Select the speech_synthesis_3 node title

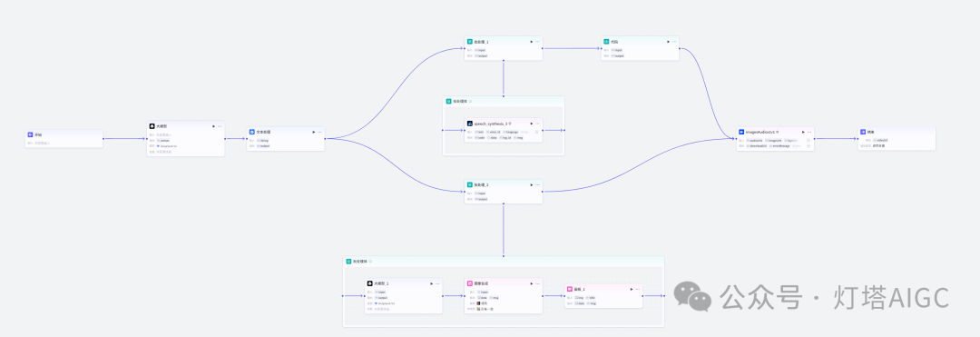pyautogui.click(x=491, y=124)
